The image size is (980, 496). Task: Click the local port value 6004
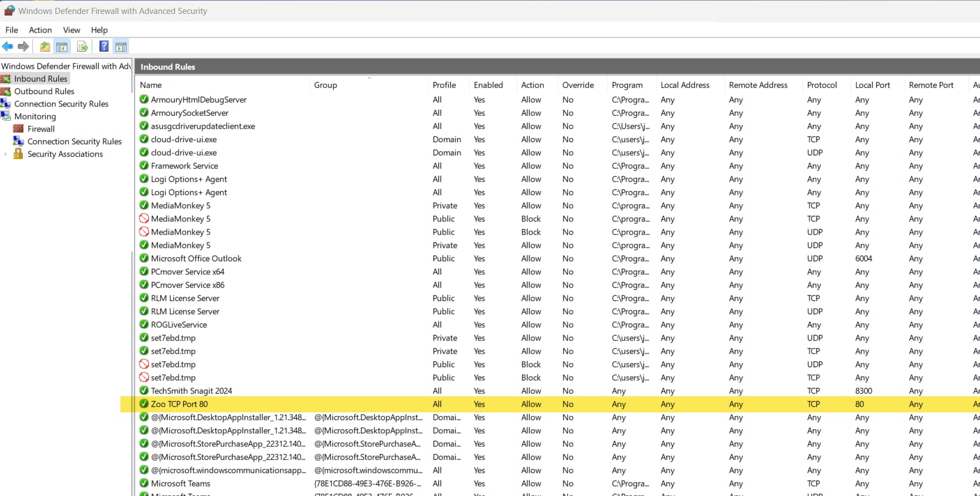[x=863, y=259]
